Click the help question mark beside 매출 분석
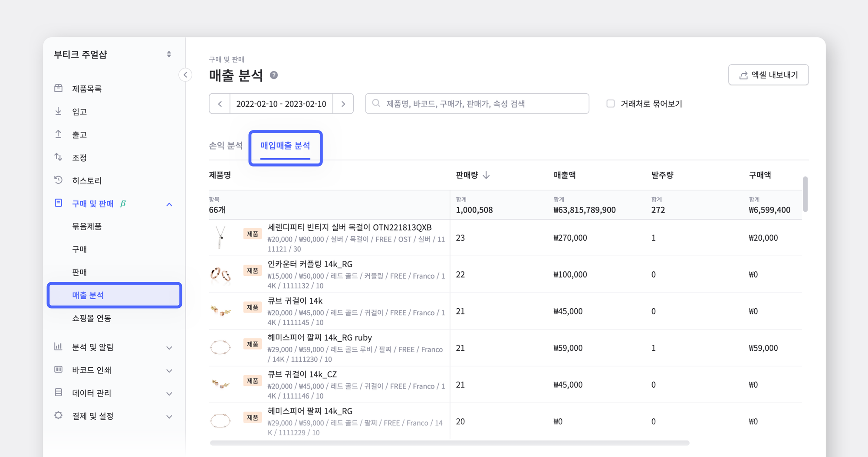The height and width of the screenshot is (457, 868). click(x=273, y=75)
